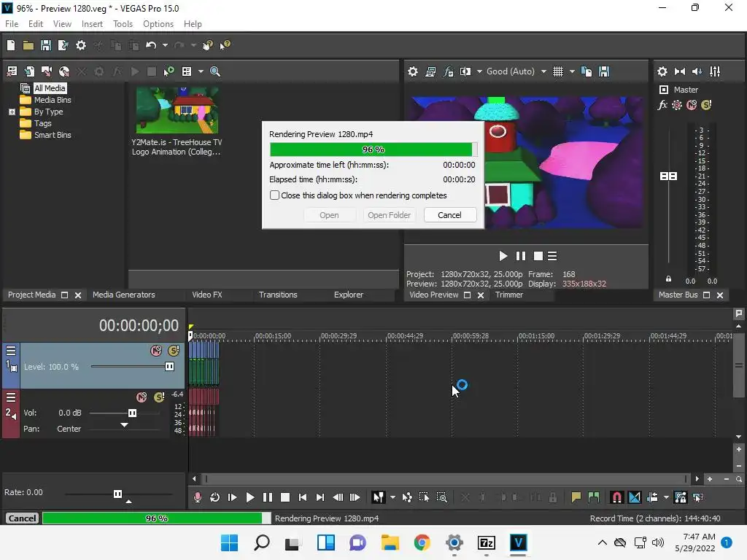This screenshot has height=560, width=747.
Task: Open project Properties gear in main toolbar
Action: coord(81,45)
